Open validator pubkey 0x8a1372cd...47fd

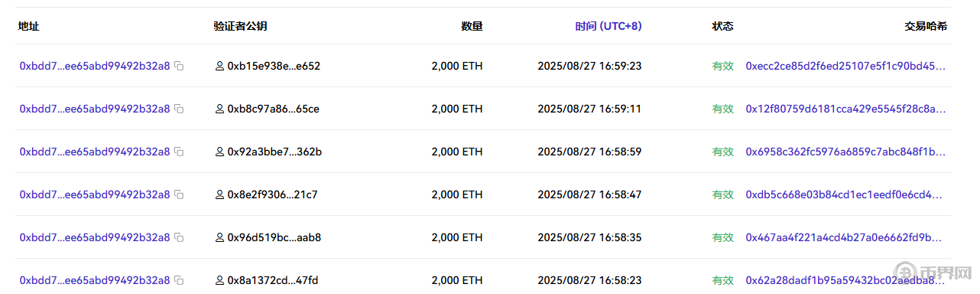(273, 281)
